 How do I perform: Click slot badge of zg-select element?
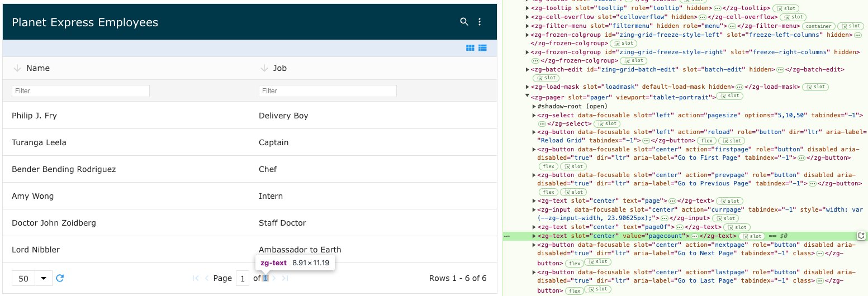[x=606, y=123]
